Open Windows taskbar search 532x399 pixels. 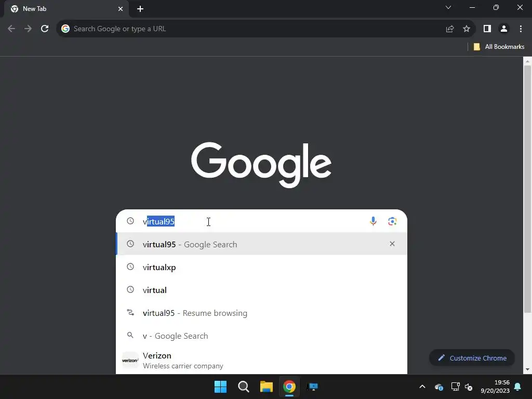(243, 387)
